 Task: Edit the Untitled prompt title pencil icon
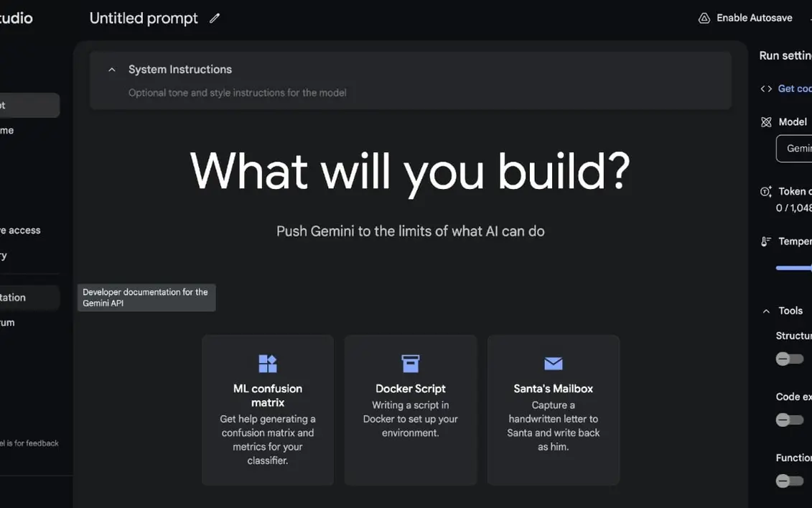point(215,18)
